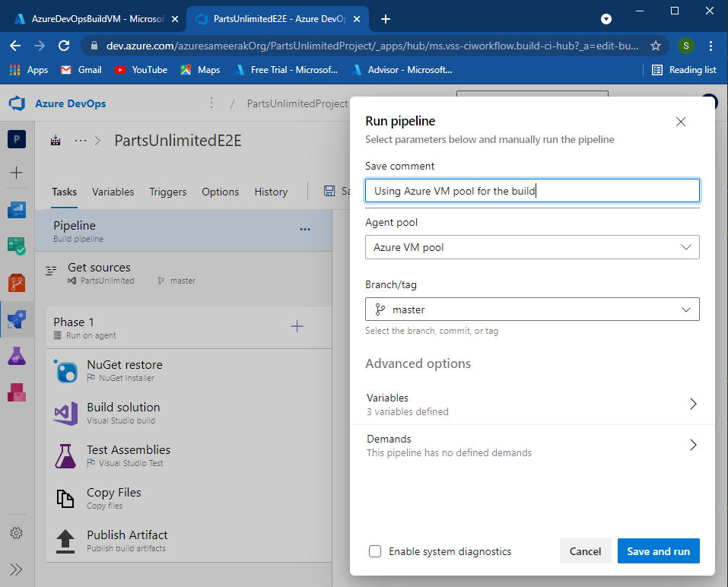Open vertical dots menu beside Azure DevOps
Viewport: 728px width, 587px height.
point(211,103)
